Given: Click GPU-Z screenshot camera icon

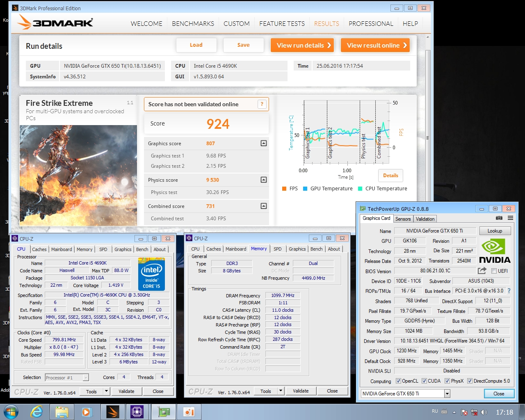Looking at the screenshot, I should 499,218.
